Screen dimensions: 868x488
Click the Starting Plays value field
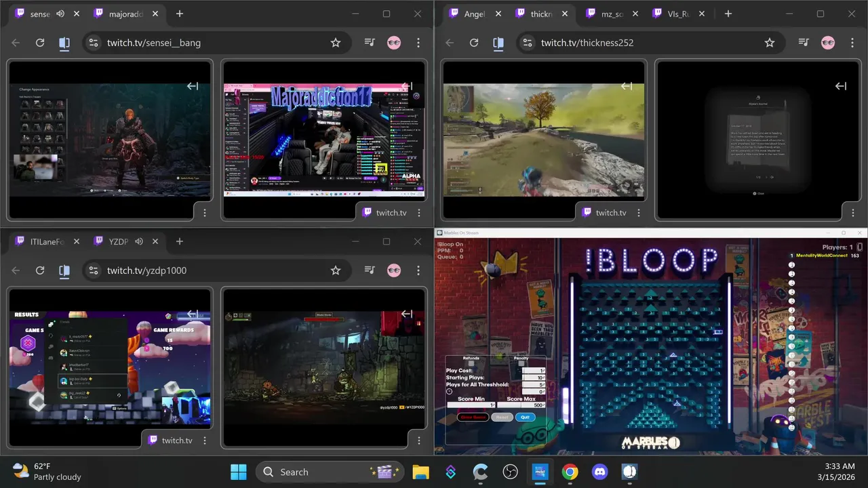(534, 378)
